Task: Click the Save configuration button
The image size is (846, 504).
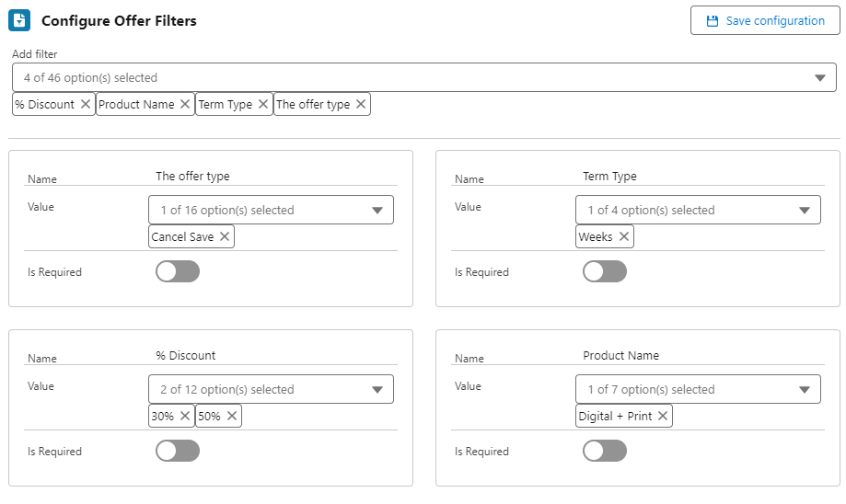Action: [x=765, y=20]
